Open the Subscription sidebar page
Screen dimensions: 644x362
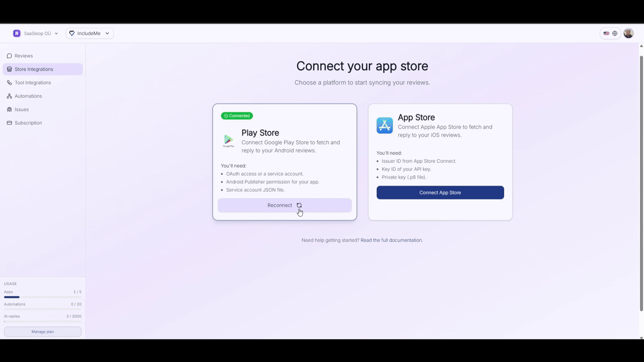[28, 123]
